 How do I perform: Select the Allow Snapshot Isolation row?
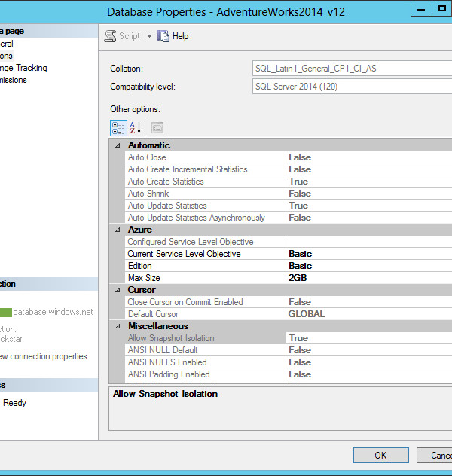pos(289,338)
